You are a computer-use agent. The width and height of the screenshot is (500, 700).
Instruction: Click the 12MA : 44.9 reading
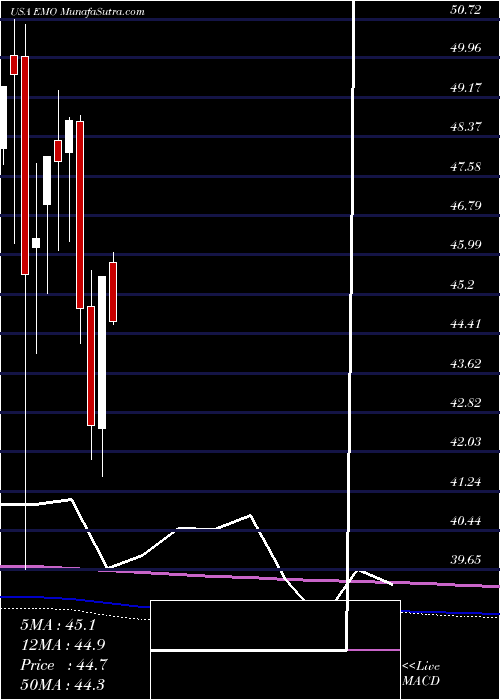click(63, 645)
